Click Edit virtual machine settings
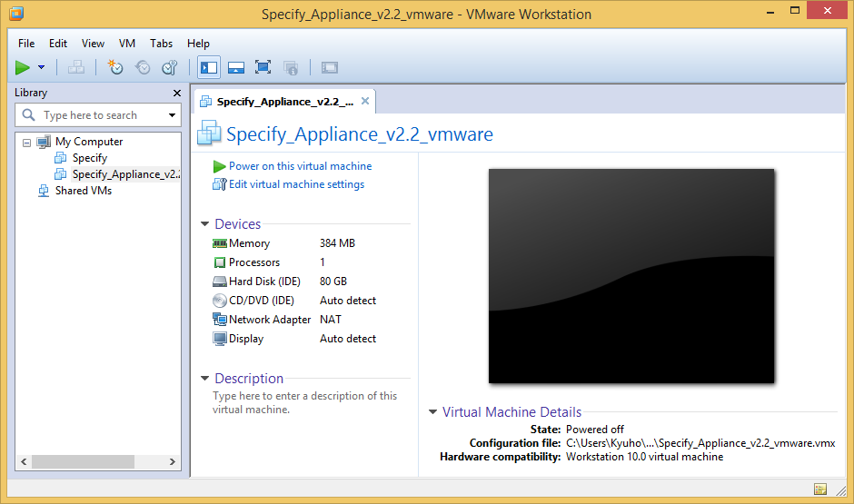This screenshot has width=854, height=504. [x=296, y=184]
